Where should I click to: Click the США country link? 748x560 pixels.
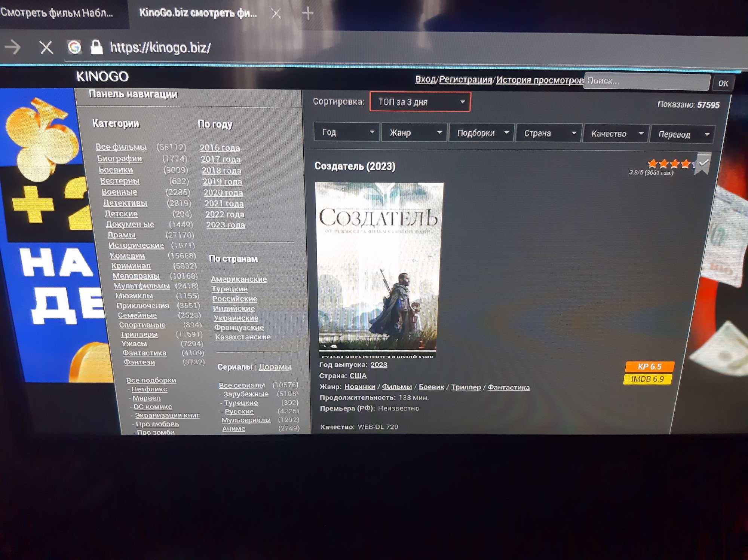[x=358, y=376]
